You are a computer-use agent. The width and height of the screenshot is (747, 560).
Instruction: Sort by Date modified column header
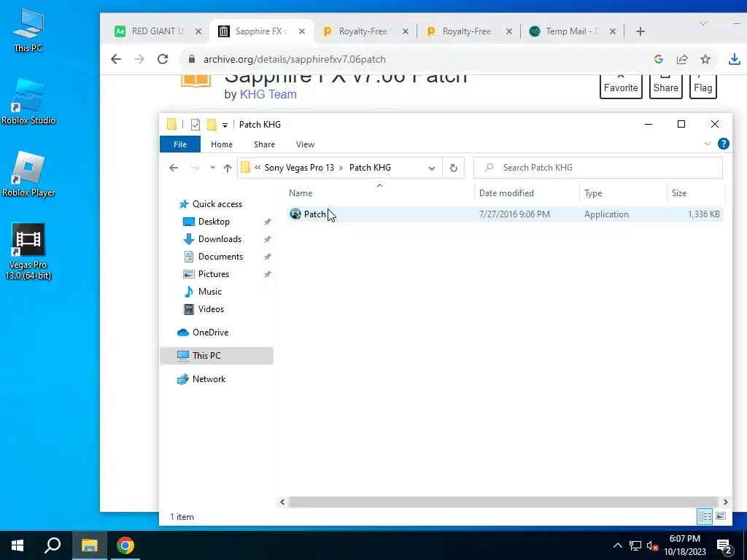(506, 192)
